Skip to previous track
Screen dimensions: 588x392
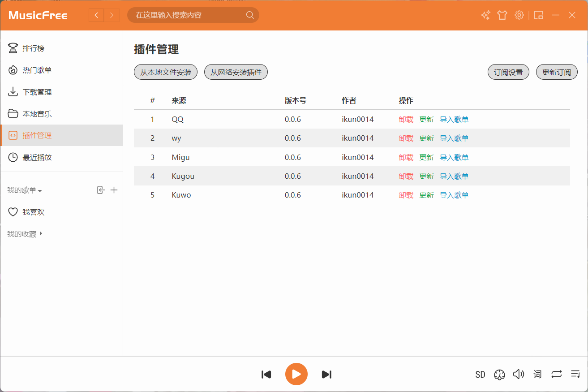[x=266, y=375]
